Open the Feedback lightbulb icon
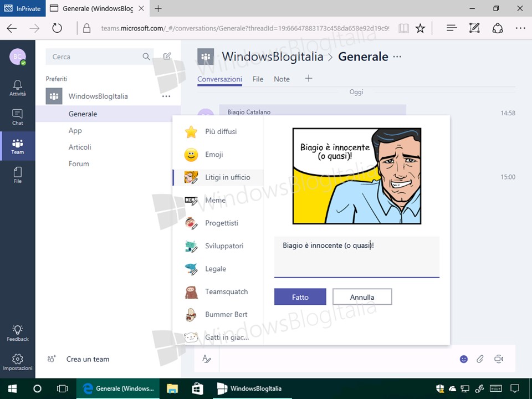 pyautogui.click(x=17, y=333)
